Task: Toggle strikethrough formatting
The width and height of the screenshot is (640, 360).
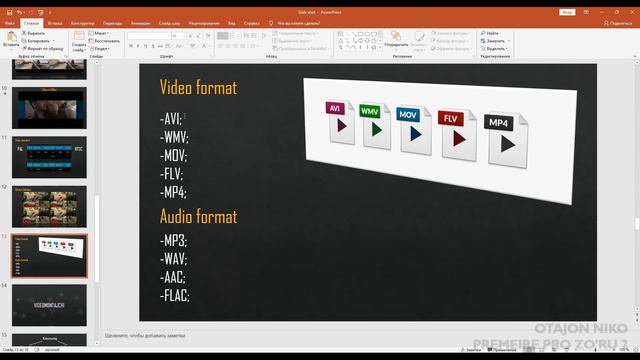Action: 160,47
